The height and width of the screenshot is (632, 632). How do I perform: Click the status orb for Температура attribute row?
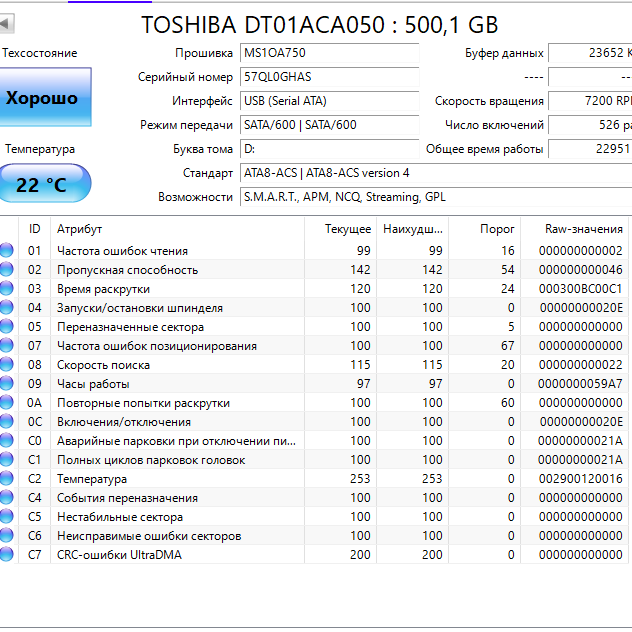(7, 479)
